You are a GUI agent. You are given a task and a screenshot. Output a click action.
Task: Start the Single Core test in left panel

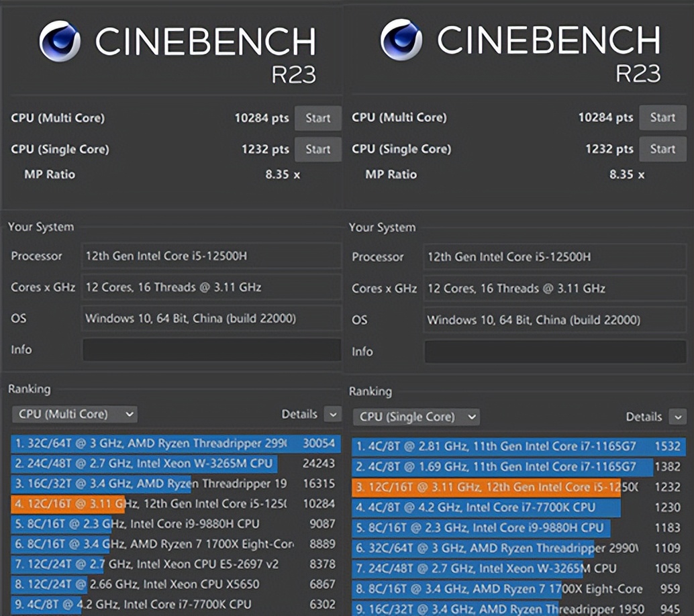[317, 149]
